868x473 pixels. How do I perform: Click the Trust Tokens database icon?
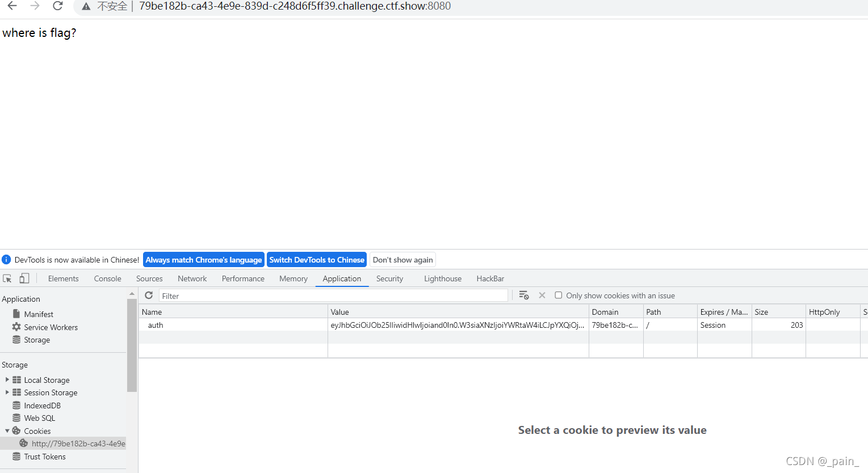pos(16,457)
